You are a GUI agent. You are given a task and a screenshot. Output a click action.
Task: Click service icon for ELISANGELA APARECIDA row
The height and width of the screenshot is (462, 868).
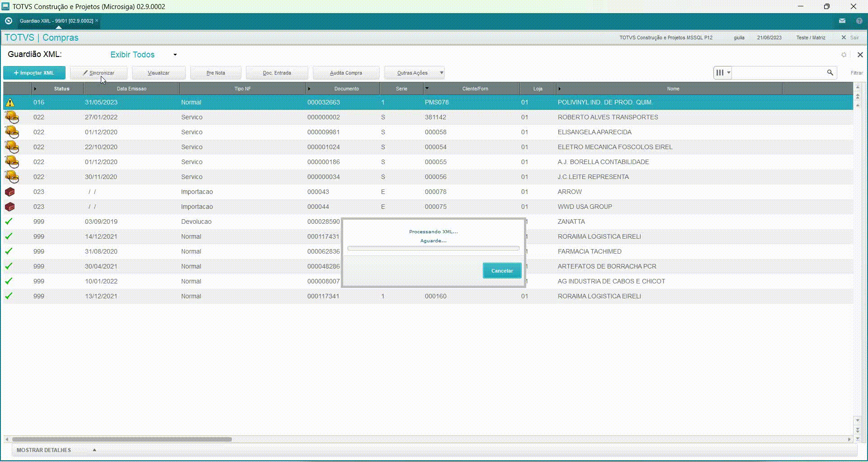[12, 132]
